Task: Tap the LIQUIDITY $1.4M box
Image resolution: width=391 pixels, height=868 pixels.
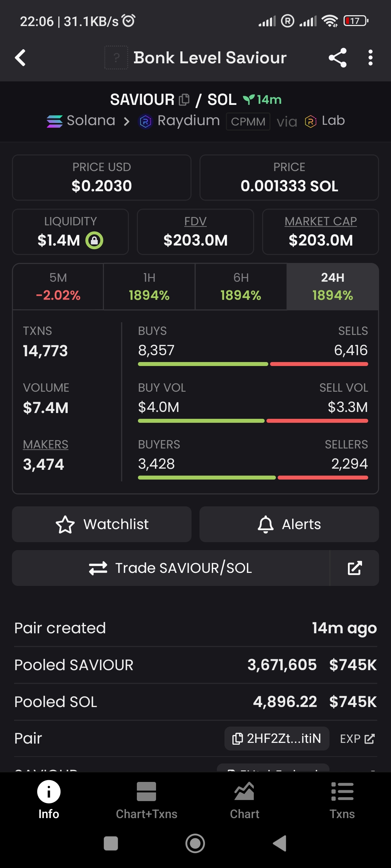Action: click(x=70, y=232)
